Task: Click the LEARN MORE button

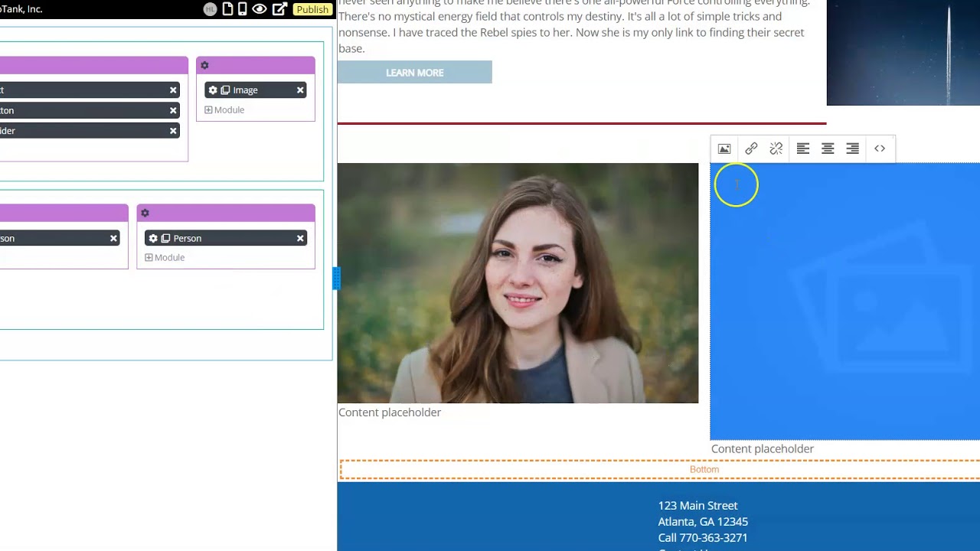Action: [414, 73]
